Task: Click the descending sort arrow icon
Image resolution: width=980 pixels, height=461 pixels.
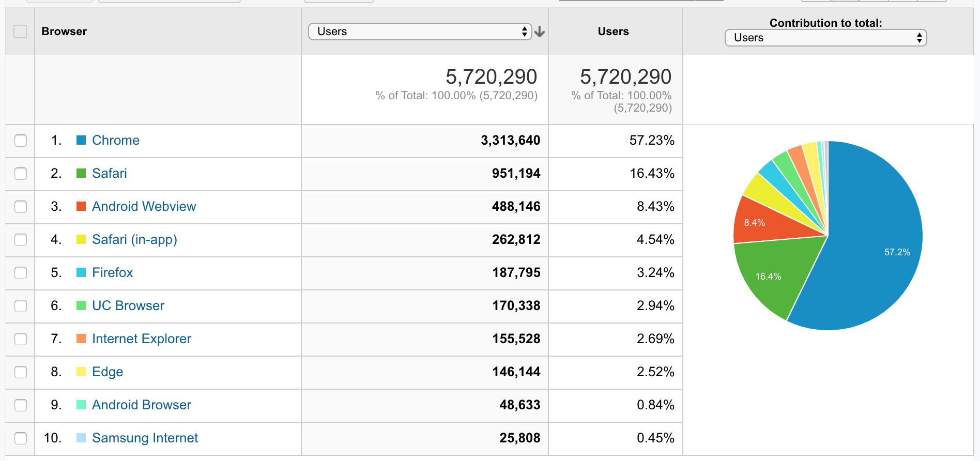Action: coord(540,32)
